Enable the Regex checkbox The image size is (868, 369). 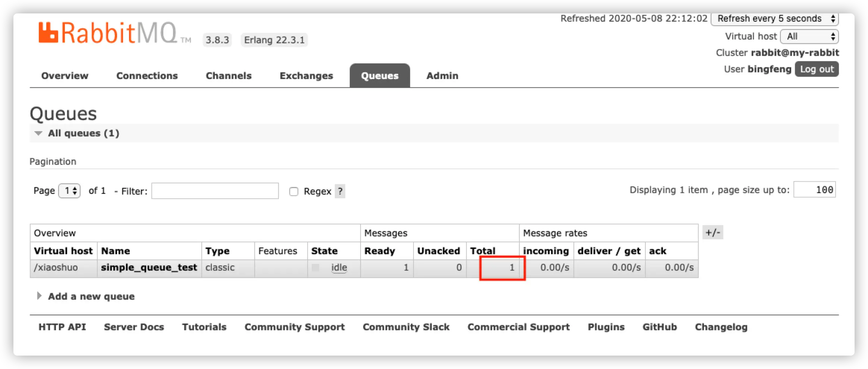coord(294,192)
